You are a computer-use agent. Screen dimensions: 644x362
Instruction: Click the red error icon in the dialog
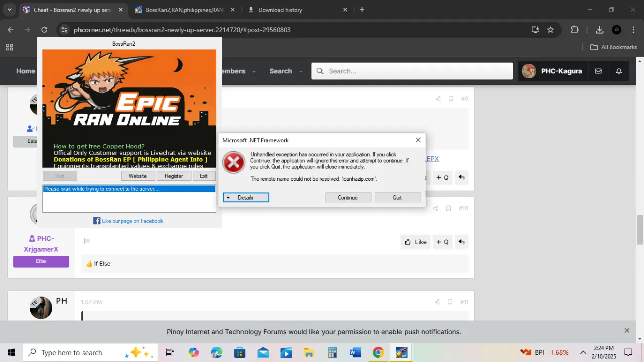[233, 163]
